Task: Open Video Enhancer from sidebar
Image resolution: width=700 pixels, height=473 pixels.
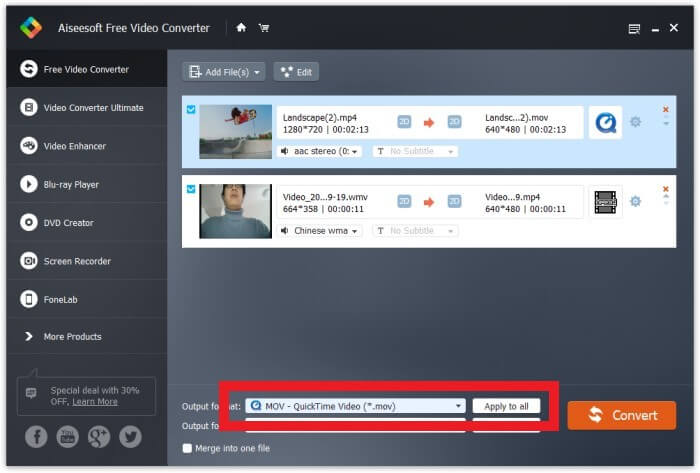Action: click(87, 146)
